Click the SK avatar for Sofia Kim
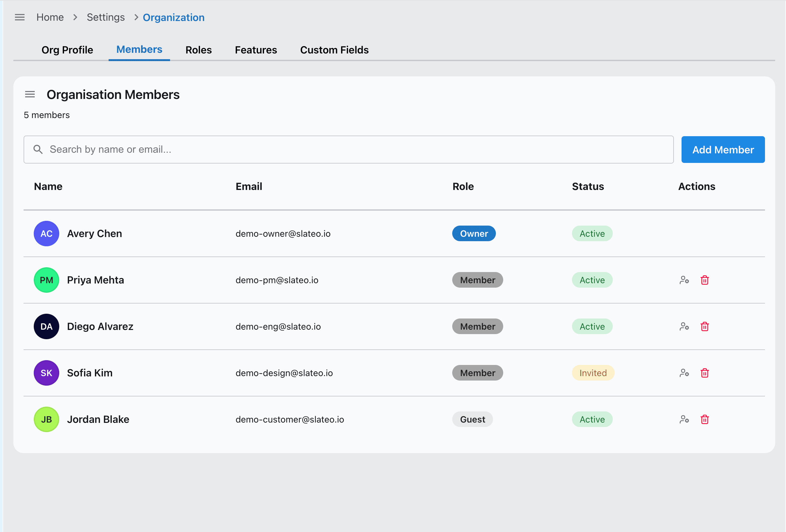 point(46,373)
